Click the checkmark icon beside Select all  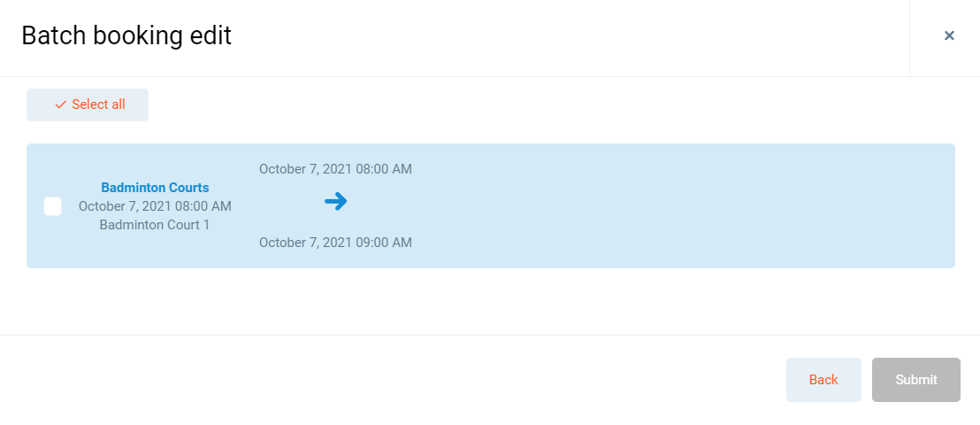pyautogui.click(x=60, y=104)
